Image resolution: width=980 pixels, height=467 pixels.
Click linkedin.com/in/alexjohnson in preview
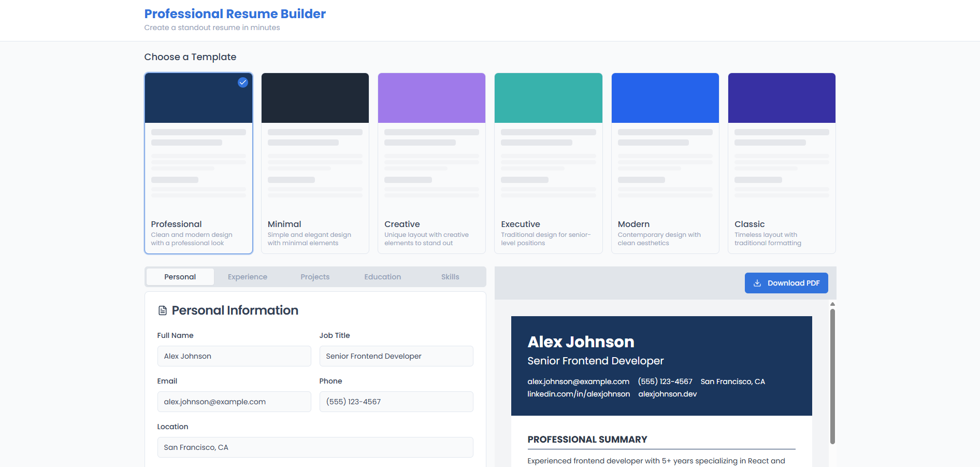click(579, 394)
